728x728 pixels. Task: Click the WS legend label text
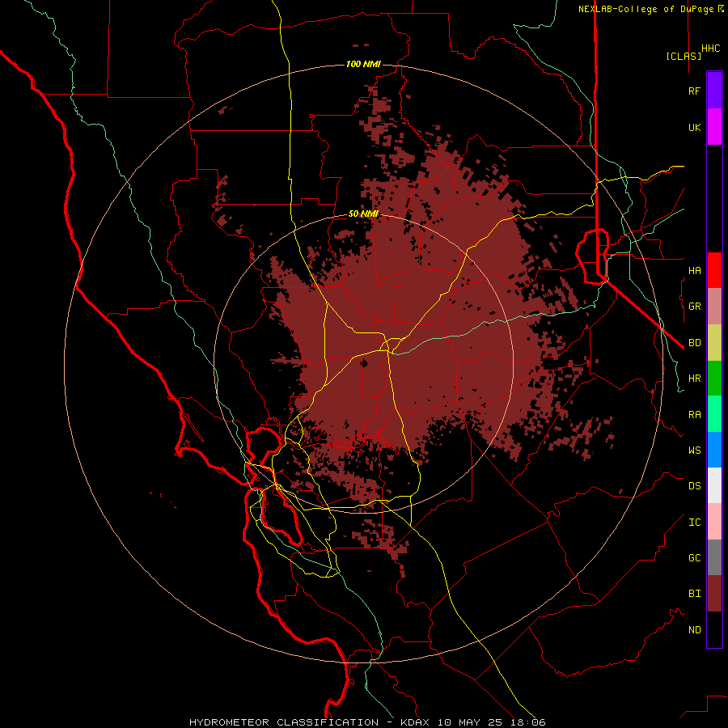[x=694, y=451]
